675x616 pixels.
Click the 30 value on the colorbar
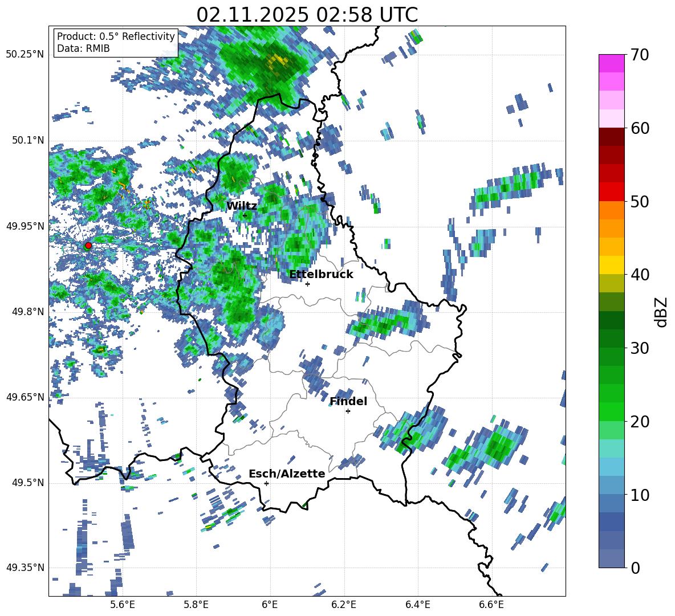click(x=640, y=348)
